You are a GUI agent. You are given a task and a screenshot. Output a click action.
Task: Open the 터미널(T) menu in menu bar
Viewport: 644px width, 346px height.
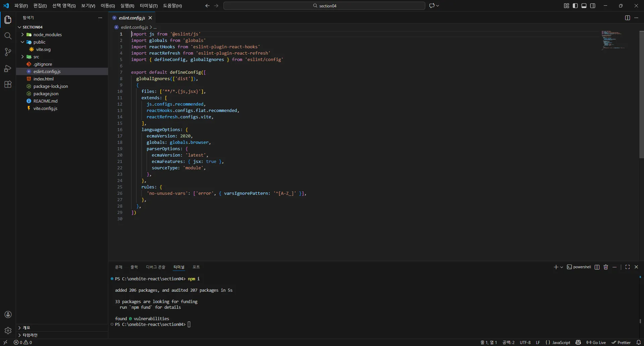click(148, 6)
